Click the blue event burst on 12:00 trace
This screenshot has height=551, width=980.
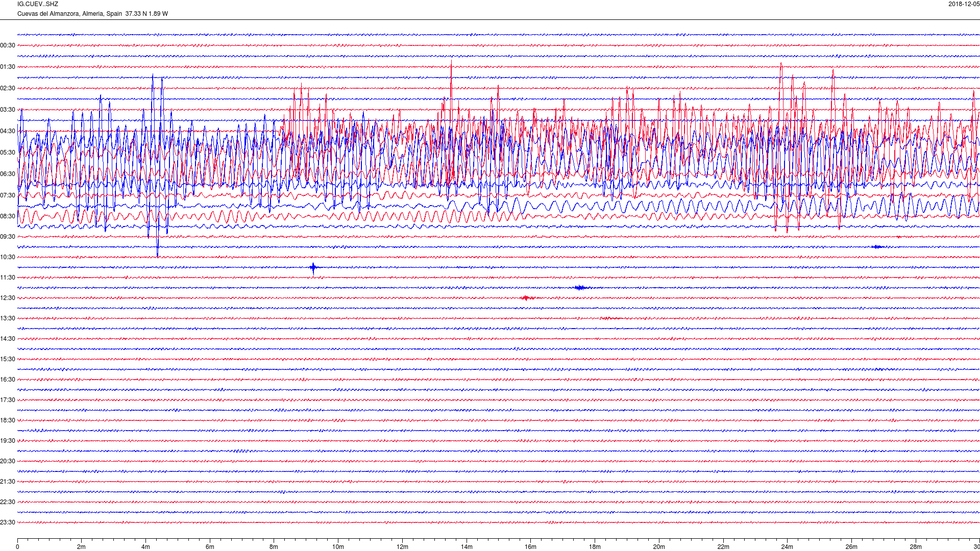(x=580, y=288)
